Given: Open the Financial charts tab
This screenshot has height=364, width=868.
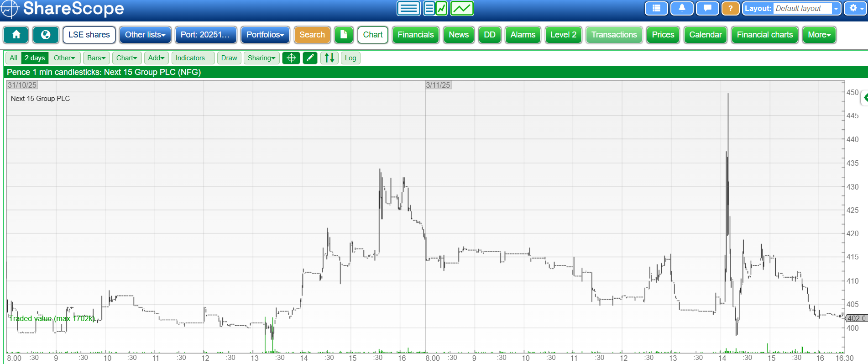Looking at the screenshot, I should tap(765, 35).
